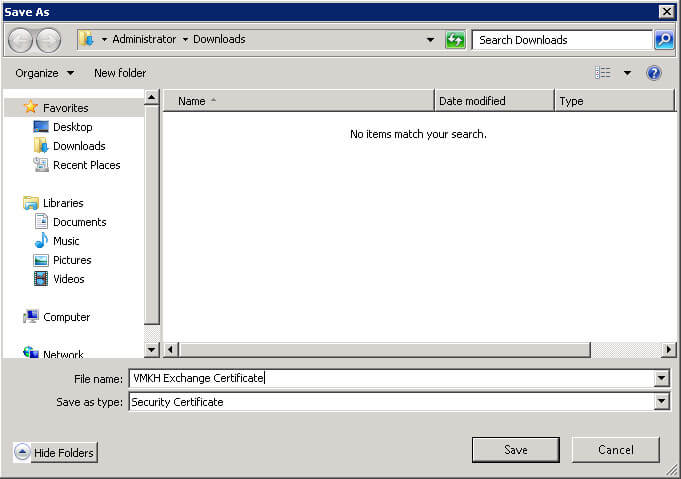Open dropdown arrow before Downloads breadcrumb

click(x=185, y=40)
